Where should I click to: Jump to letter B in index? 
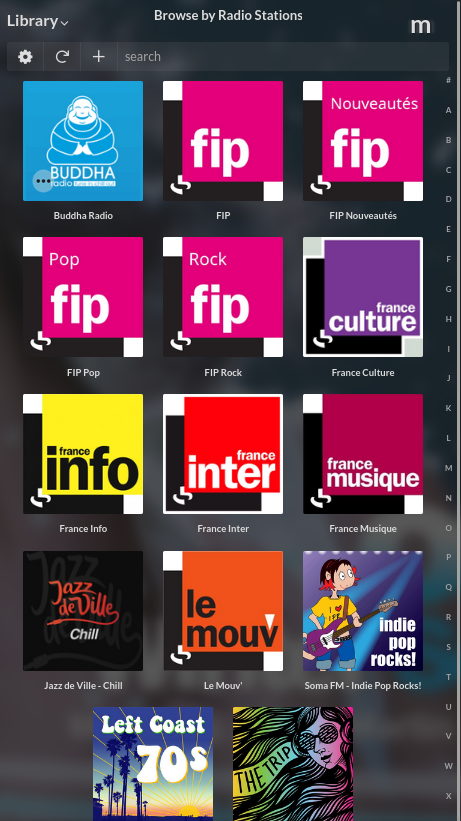click(x=448, y=140)
